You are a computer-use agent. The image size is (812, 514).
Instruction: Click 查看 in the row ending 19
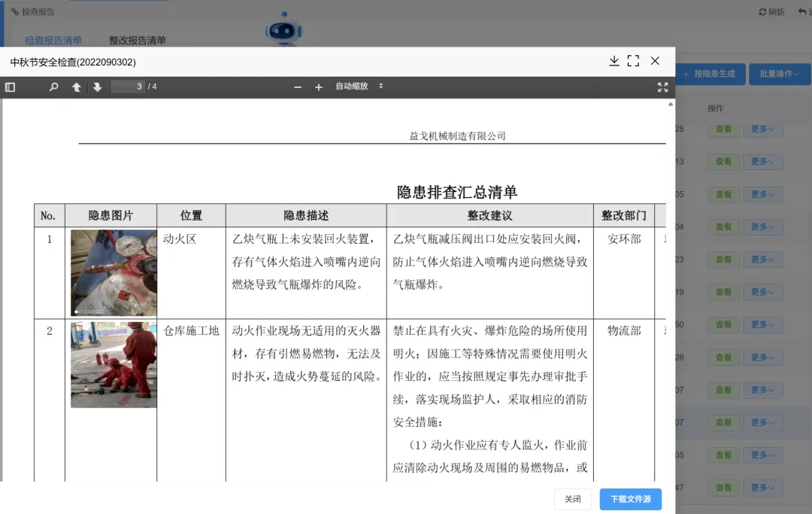point(723,292)
